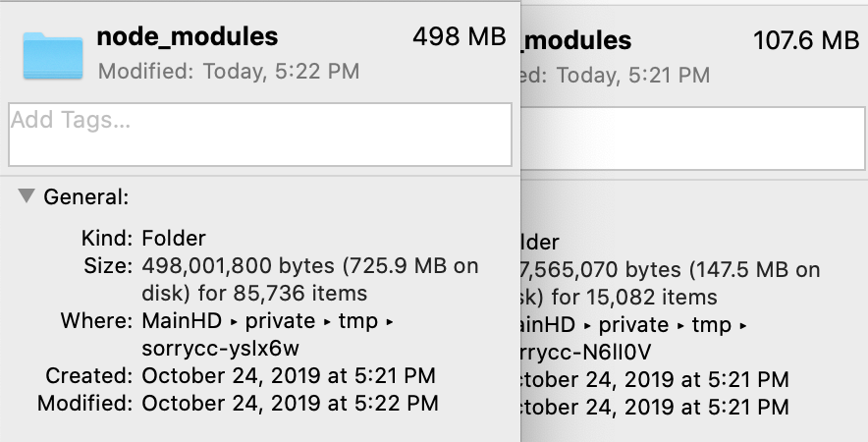Screen dimensions: 868x442
Task: Collapse the General section disclosure triangle
Action: [x=25, y=196]
